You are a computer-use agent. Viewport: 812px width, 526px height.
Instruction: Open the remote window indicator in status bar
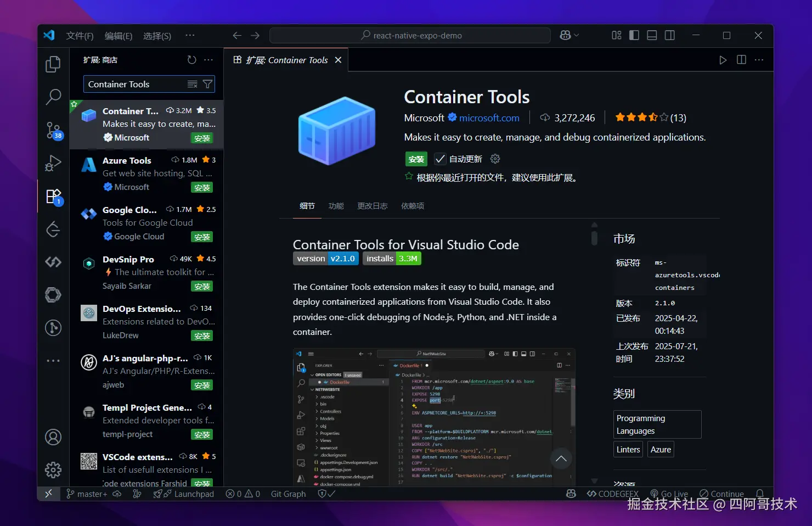[48, 494]
